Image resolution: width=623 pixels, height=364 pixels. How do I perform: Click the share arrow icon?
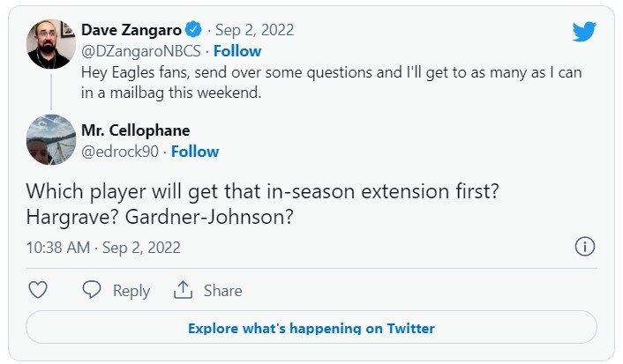183,290
